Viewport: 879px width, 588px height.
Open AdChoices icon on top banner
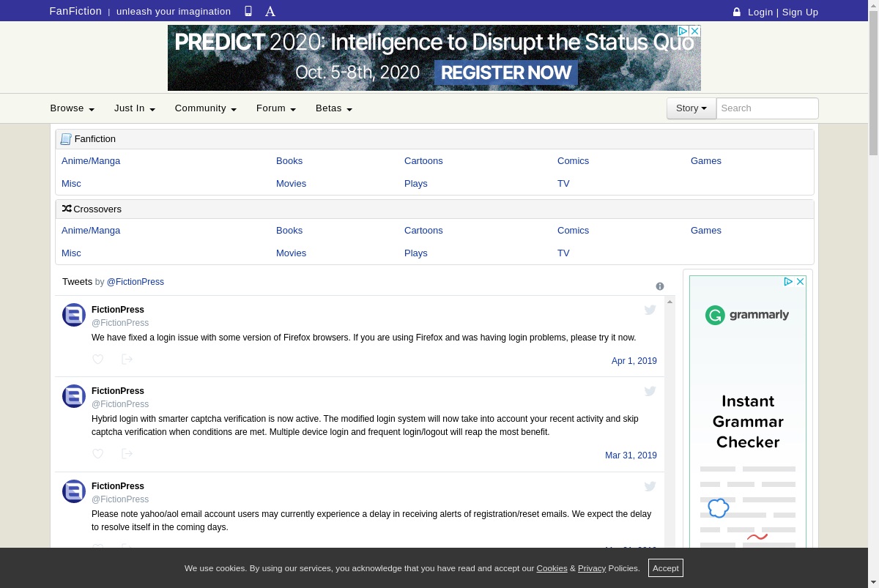coord(683,31)
